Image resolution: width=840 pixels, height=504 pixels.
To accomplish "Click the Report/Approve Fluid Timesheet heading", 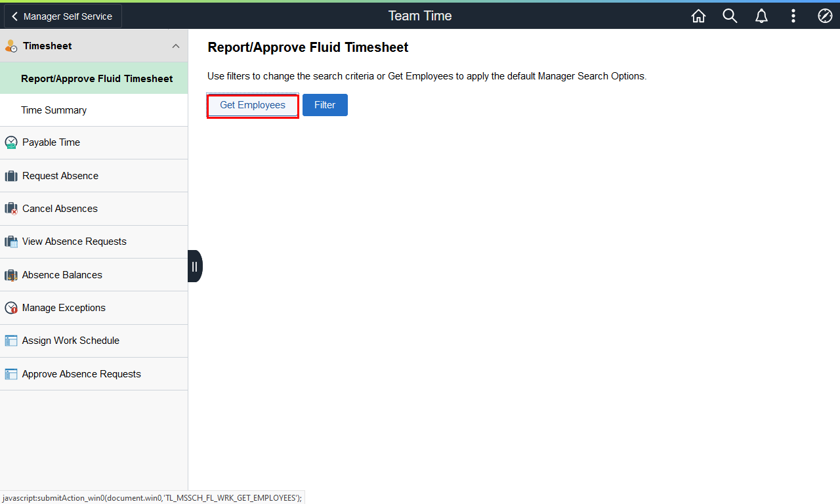I will click(308, 47).
